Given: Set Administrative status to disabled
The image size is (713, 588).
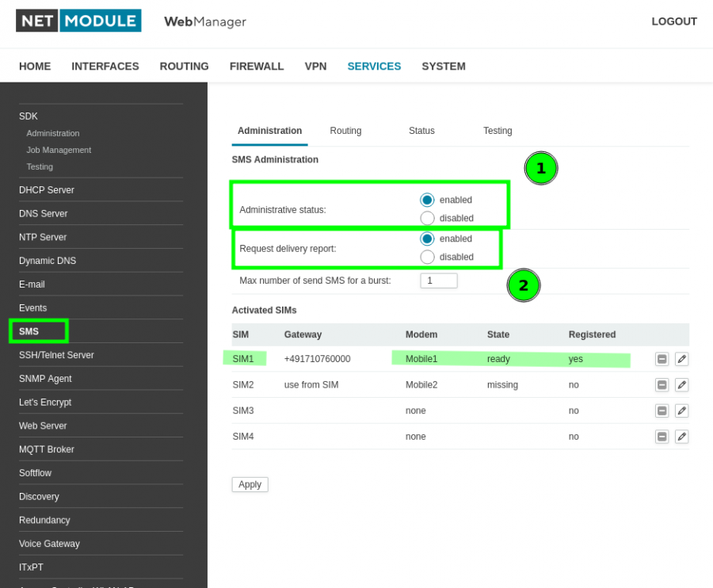Looking at the screenshot, I should click(428, 218).
